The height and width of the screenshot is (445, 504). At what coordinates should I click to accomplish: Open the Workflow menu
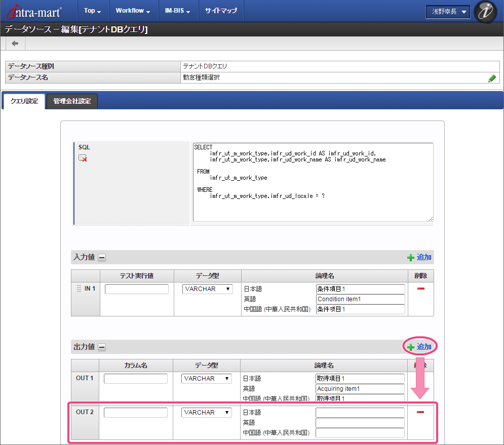[132, 11]
